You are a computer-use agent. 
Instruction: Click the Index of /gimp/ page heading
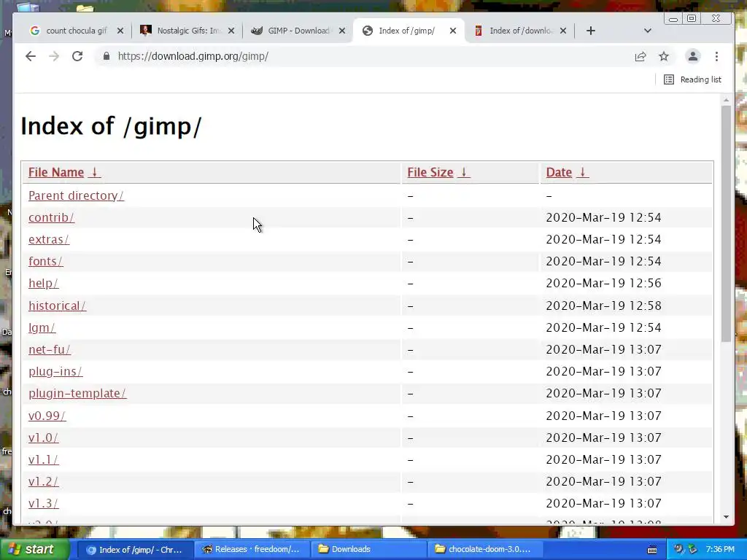tap(111, 127)
